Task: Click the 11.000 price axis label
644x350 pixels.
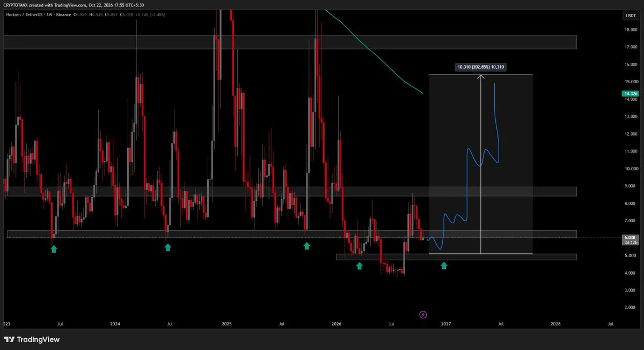Action: click(631, 151)
